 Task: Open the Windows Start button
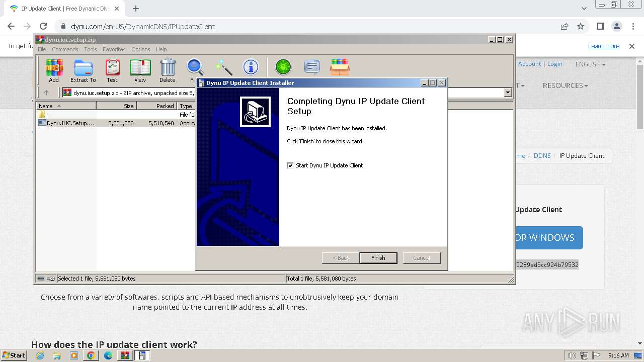(x=14, y=355)
